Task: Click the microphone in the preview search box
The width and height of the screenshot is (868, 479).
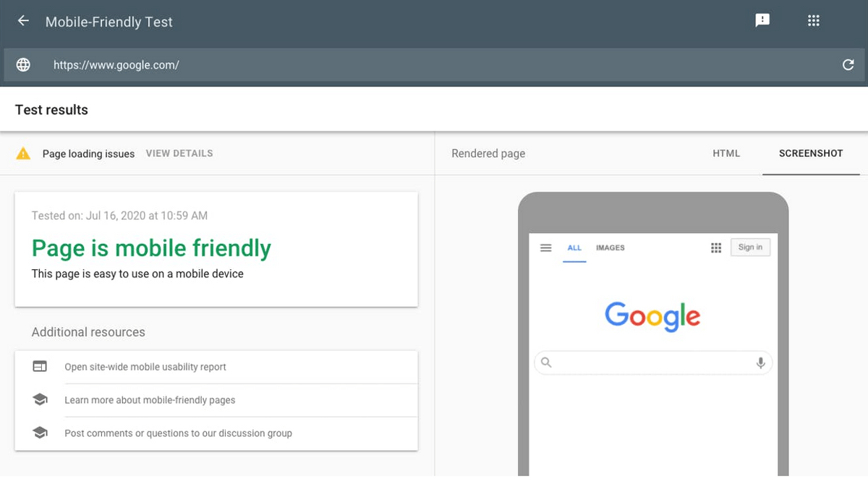Action: pos(760,363)
